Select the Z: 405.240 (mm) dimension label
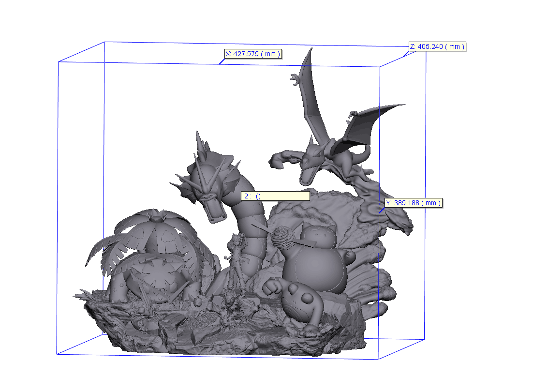 [x=437, y=46]
